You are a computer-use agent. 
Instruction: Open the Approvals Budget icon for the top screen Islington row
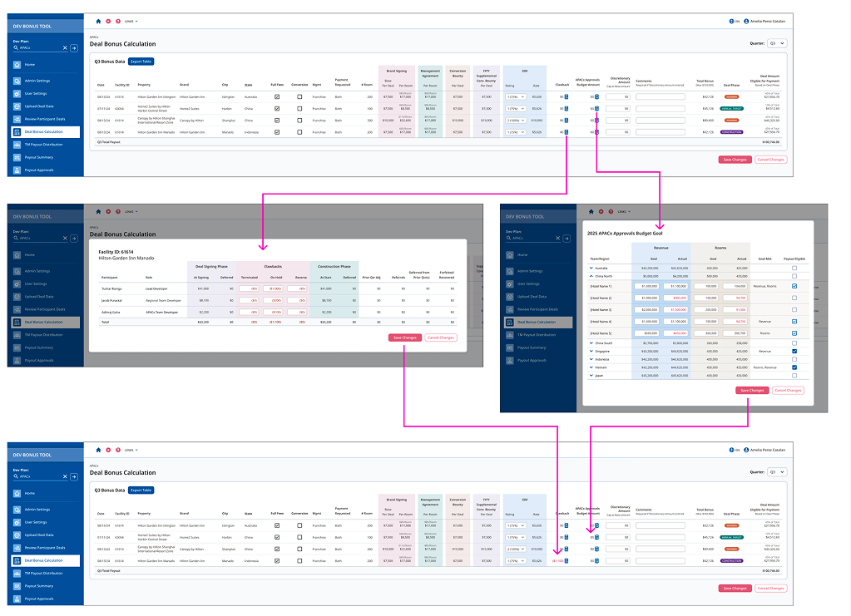tap(596, 97)
